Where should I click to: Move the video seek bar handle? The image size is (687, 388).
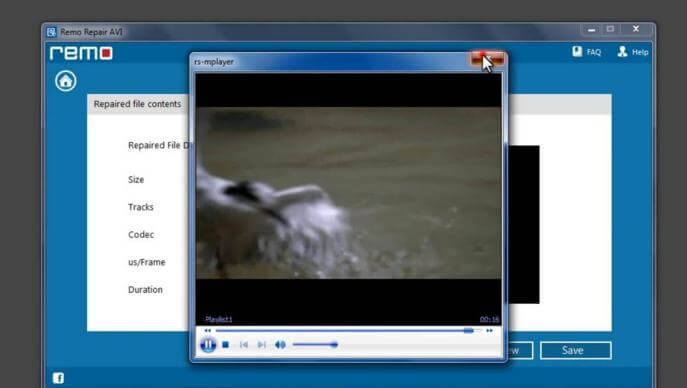[x=469, y=331]
